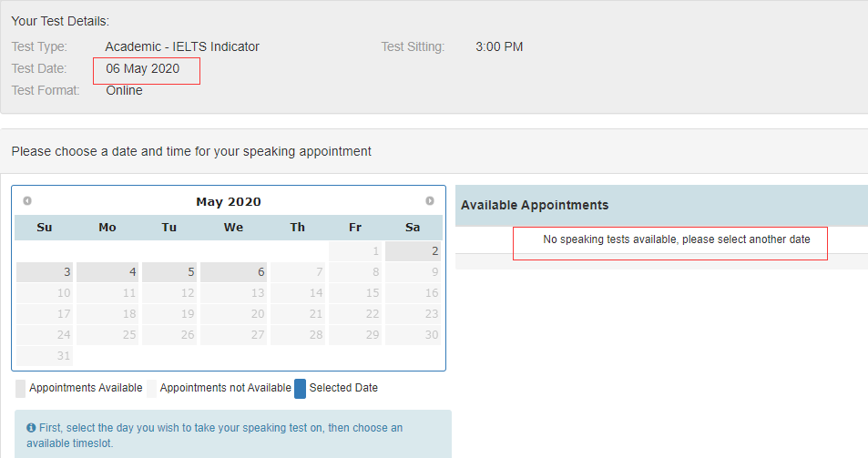Click the 06 May 2020 test date
Screen dimensions: 868x458
(x=143, y=68)
